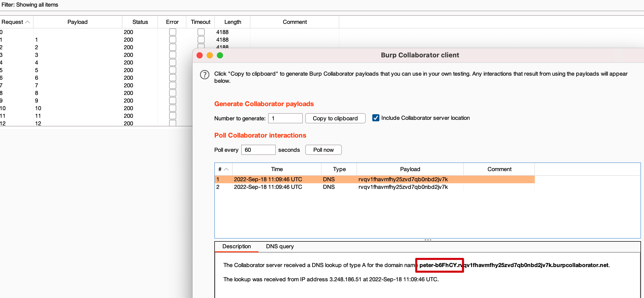Image resolution: width=644 pixels, height=298 pixels.
Task: Check the Timeout box for request 1
Action: 201,40
